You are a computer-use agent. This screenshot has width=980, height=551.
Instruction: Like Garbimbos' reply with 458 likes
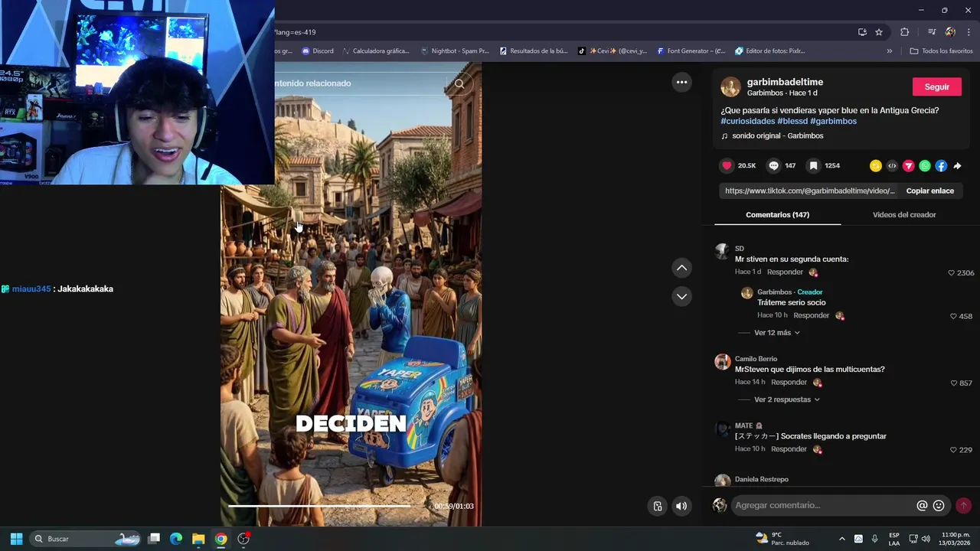[954, 316]
